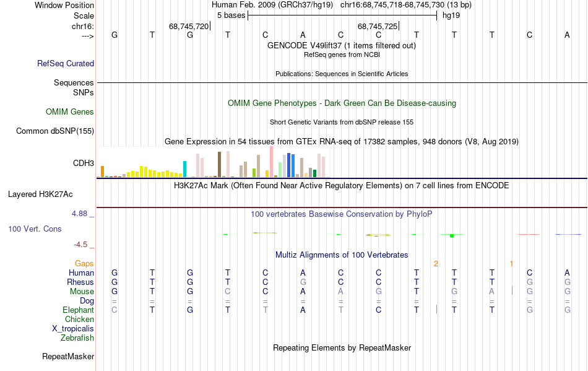Viewport: 588px width, 371px height.
Task: Select the Dog species row label
Action: 87,301
